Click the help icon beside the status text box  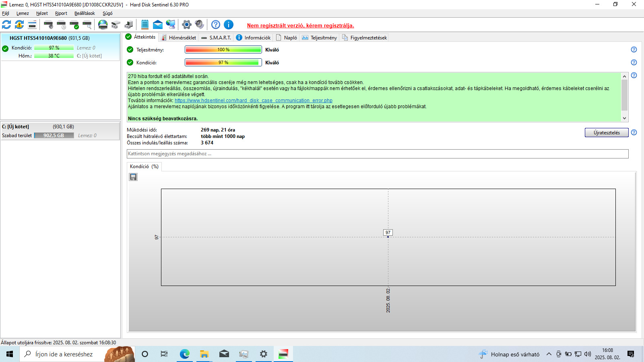tap(634, 75)
